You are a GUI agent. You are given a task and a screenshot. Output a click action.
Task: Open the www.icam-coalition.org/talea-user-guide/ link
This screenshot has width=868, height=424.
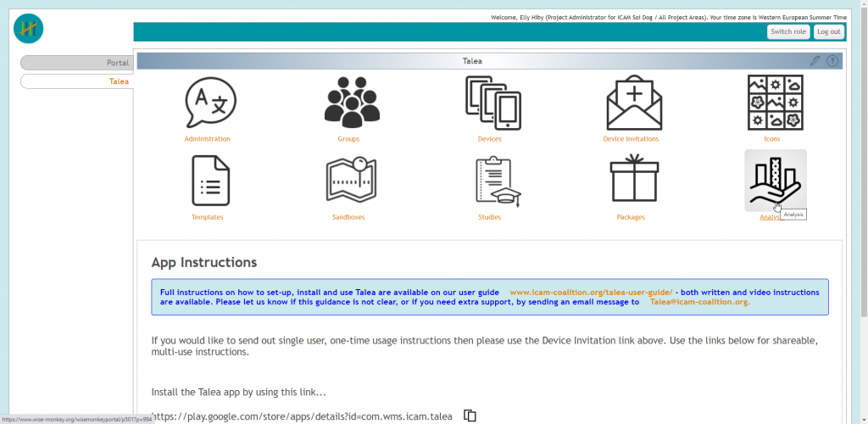point(591,293)
